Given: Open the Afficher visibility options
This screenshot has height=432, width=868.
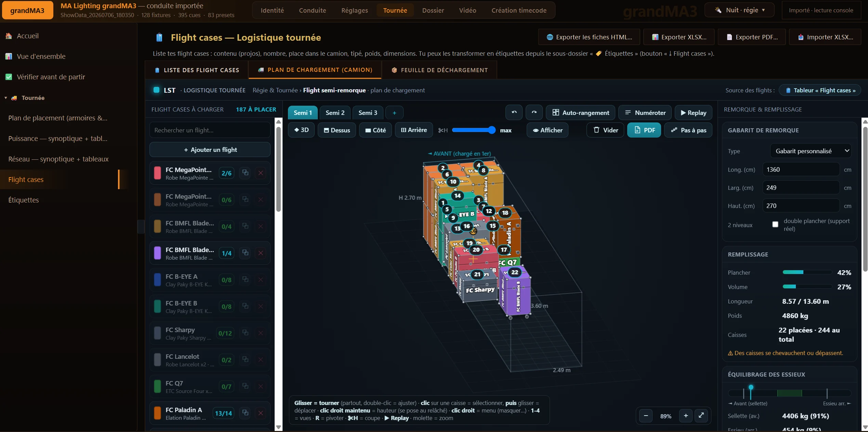Looking at the screenshot, I should pyautogui.click(x=548, y=130).
